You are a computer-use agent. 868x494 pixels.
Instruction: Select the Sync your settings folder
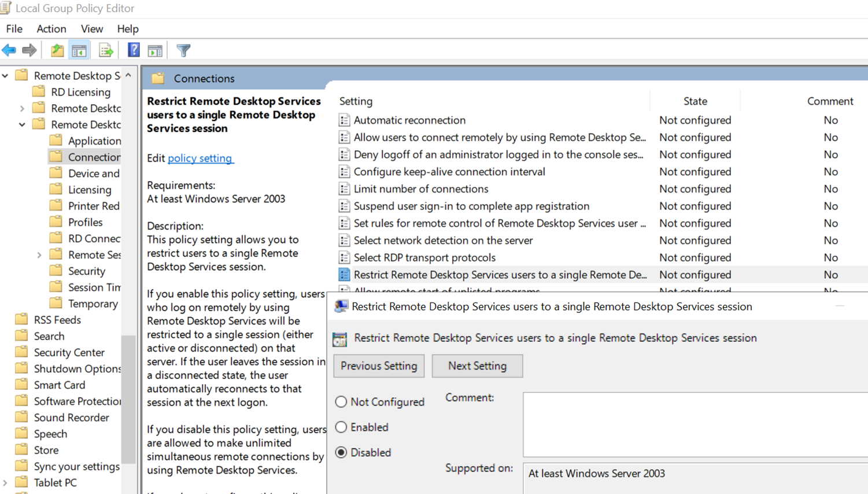[x=77, y=466]
